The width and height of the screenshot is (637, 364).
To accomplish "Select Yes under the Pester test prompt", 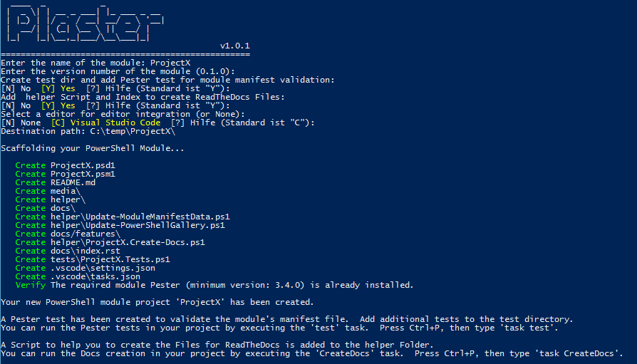I will click(59, 88).
